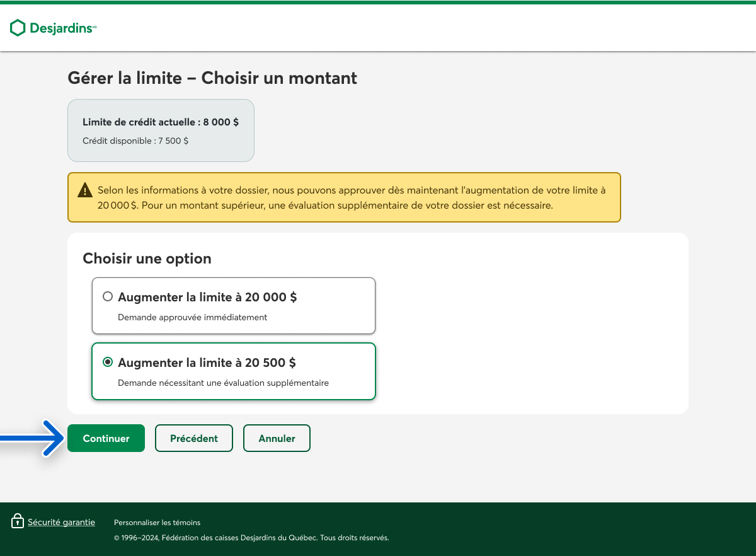Screen dimensions: 756x556
Task: Click the yellow warning banner message text
Action: click(x=350, y=197)
